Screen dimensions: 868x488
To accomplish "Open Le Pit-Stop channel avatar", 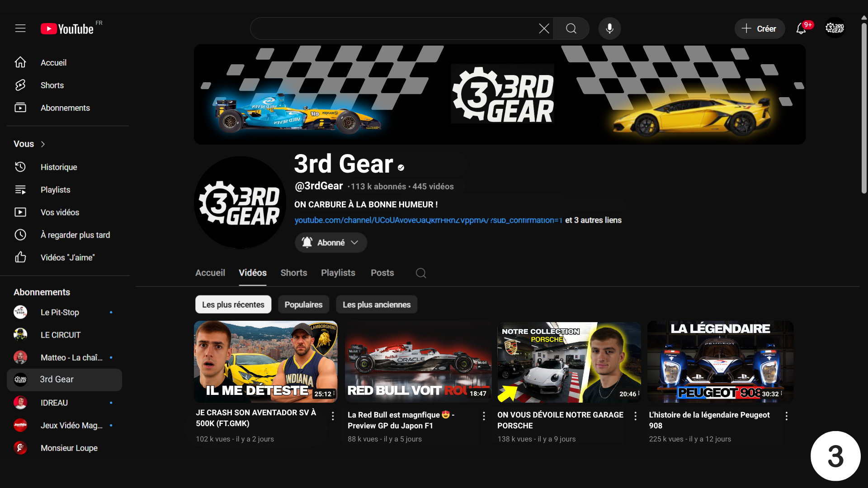I will click(x=20, y=312).
